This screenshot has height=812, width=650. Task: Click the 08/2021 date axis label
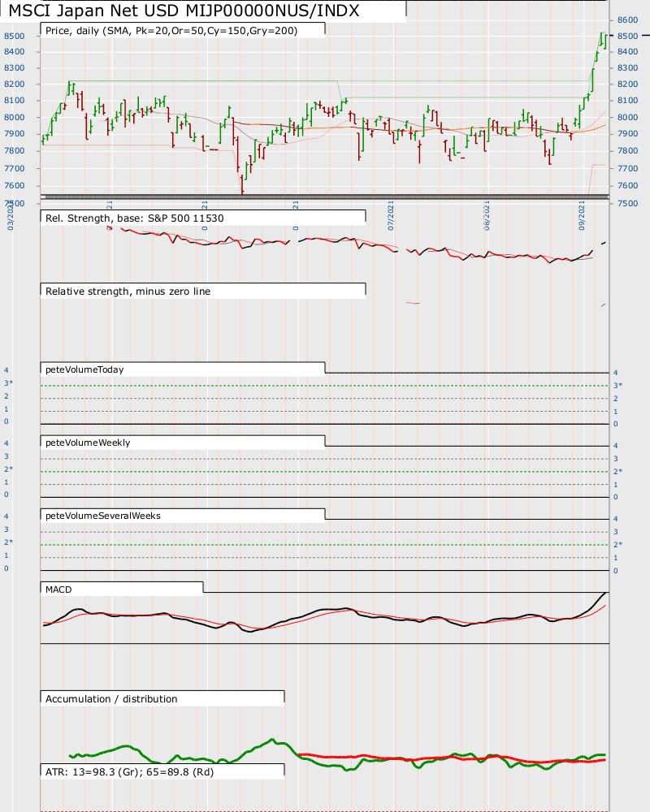[486, 215]
